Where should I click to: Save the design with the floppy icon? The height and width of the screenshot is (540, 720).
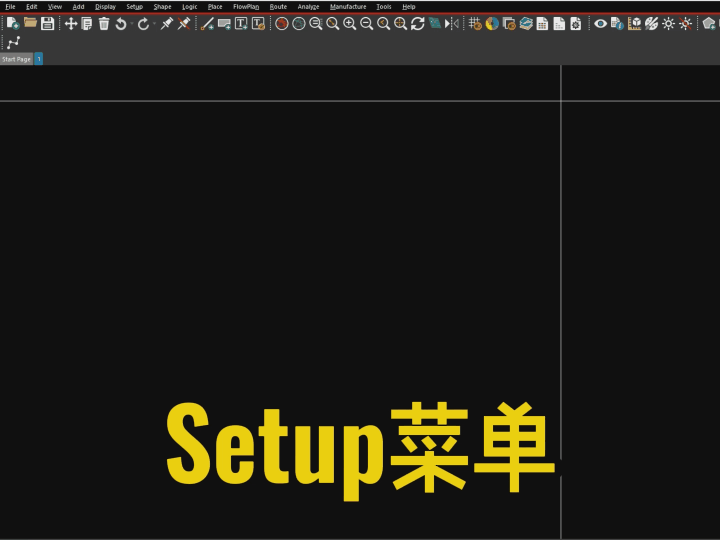47,23
